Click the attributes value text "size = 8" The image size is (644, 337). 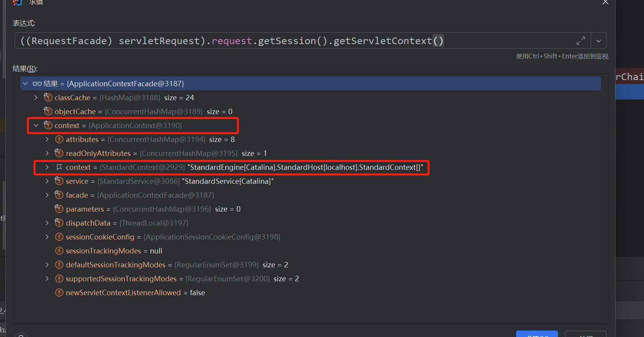[222, 139]
